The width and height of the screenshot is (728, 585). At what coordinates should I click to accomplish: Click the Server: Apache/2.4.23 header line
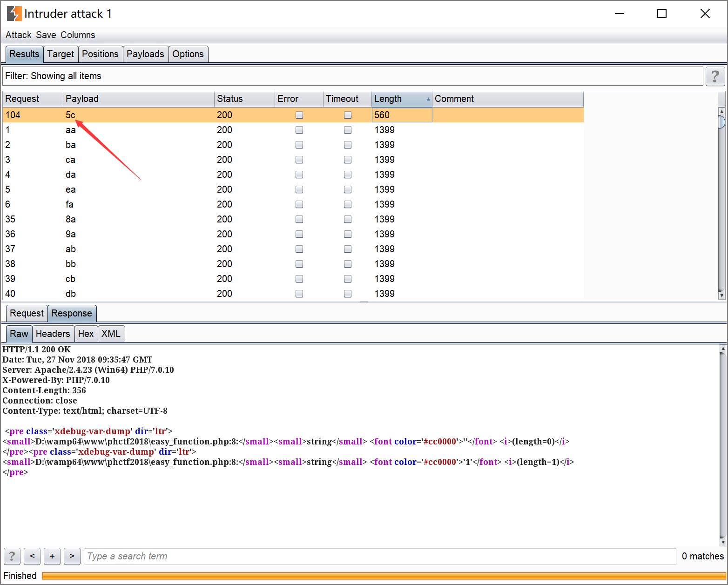tap(88, 370)
